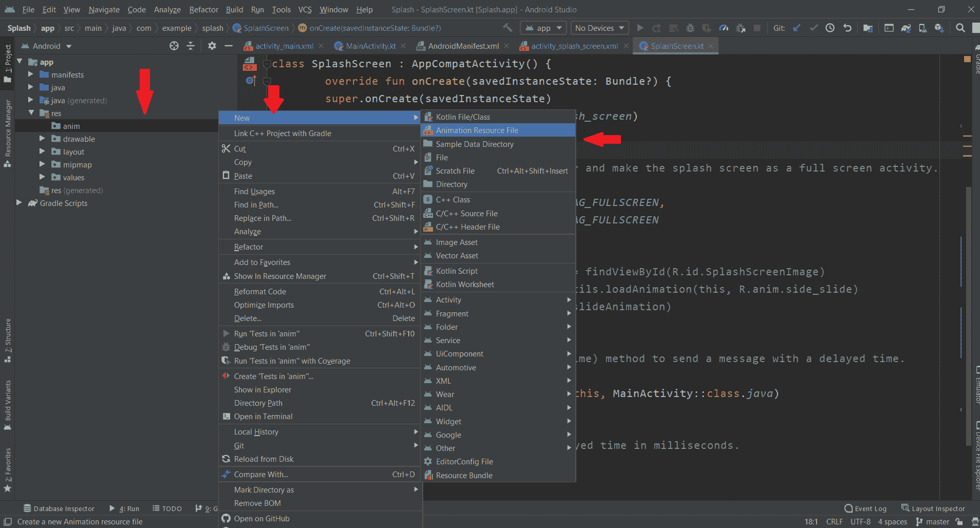980x528 pixels.
Task: Click the project panel gear settings icon
Action: 212,46
